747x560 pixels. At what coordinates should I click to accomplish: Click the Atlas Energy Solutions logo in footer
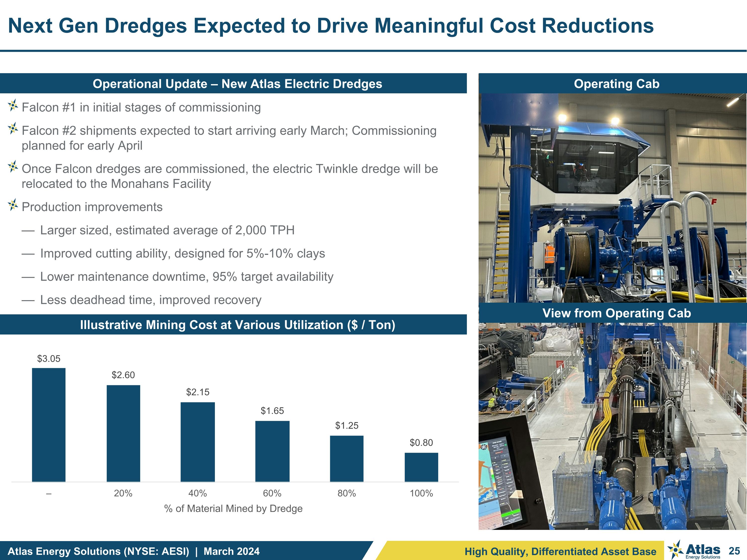(694, 550)
